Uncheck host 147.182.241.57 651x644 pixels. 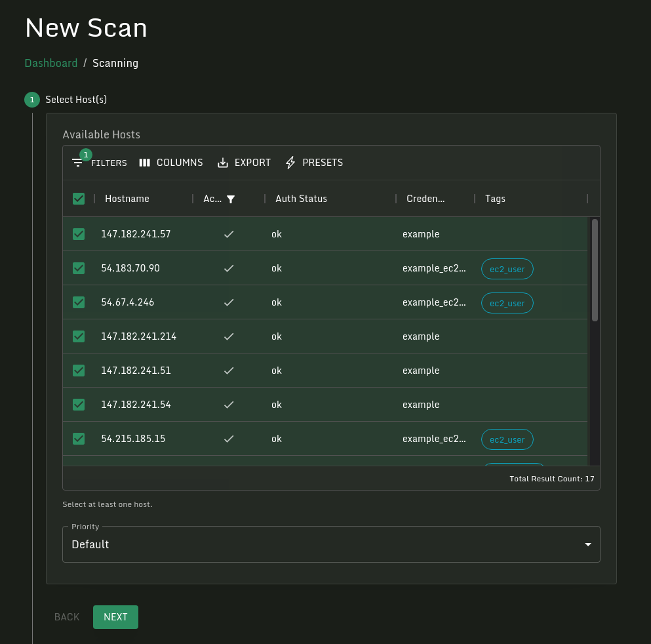pyautogui.click(x=79, y=234)
